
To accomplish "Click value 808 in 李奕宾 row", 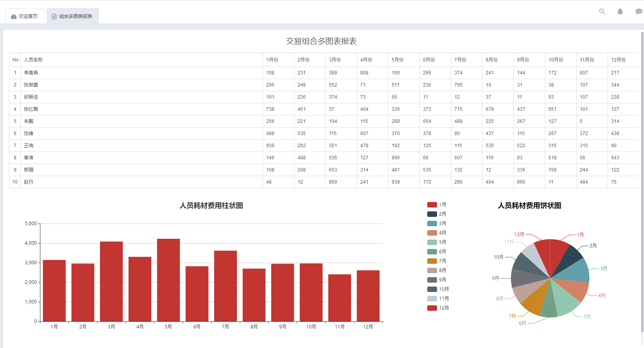I will [x=364, y=73].
